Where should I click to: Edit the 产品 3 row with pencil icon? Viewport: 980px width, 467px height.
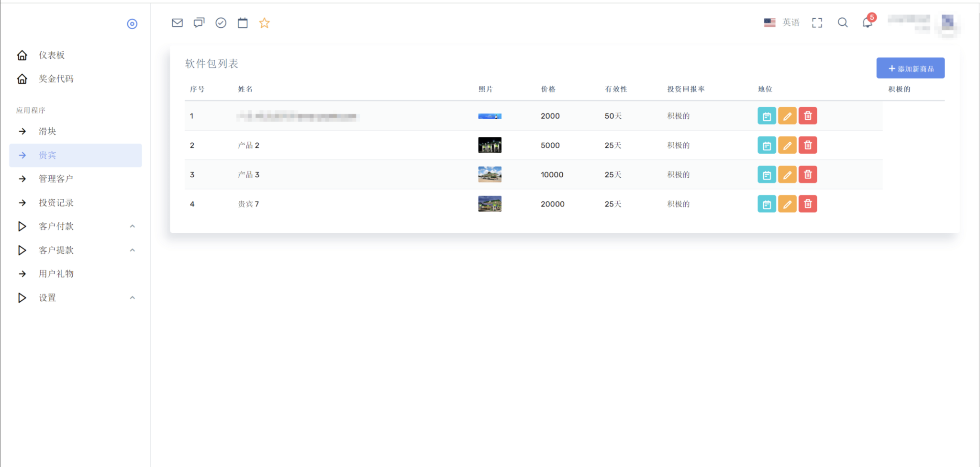point(787,175)
